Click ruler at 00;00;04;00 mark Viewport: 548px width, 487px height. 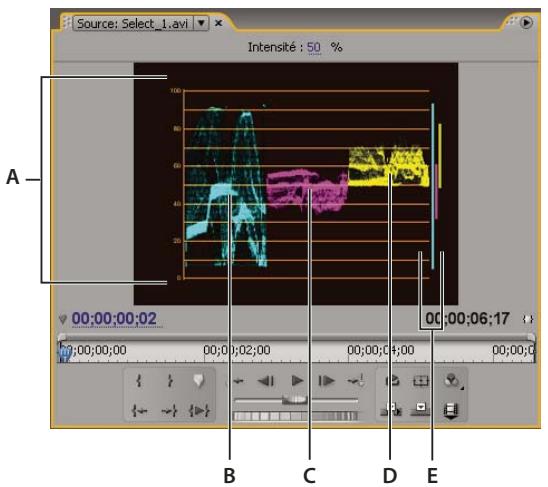click(x=381, y=350)
